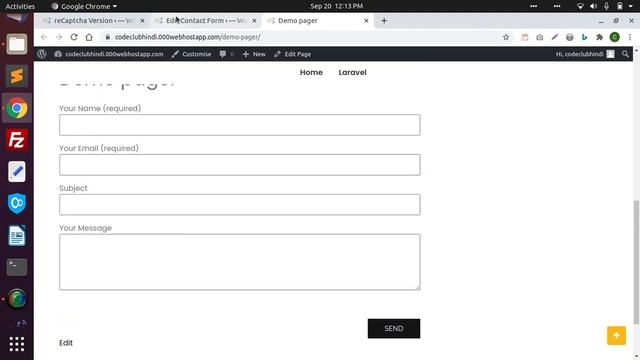Focus the Subject input field
This screenshot has height=360, width=640.
pos(240,204)
